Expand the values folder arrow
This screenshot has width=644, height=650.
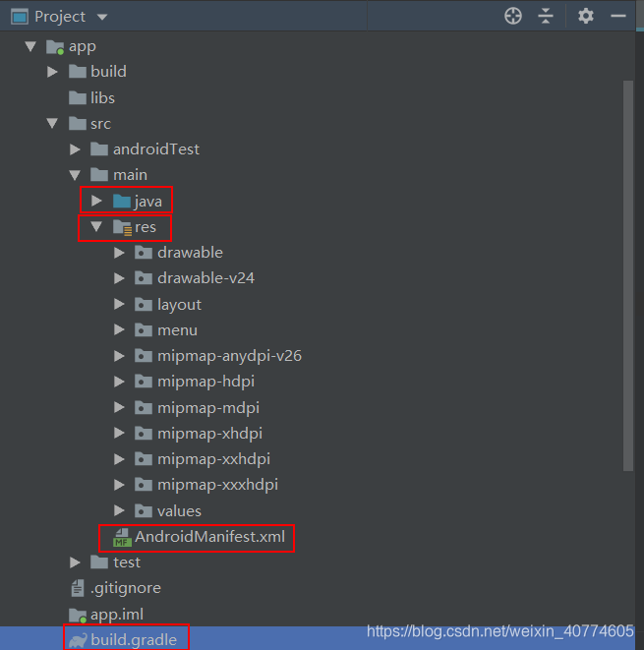[119, 510]
